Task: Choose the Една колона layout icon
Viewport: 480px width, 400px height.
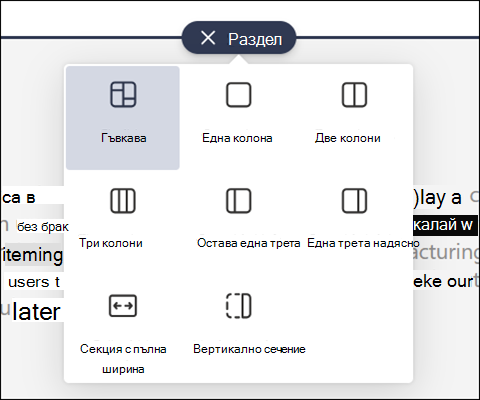Action: pyautogui.click(x=239, y=95)
